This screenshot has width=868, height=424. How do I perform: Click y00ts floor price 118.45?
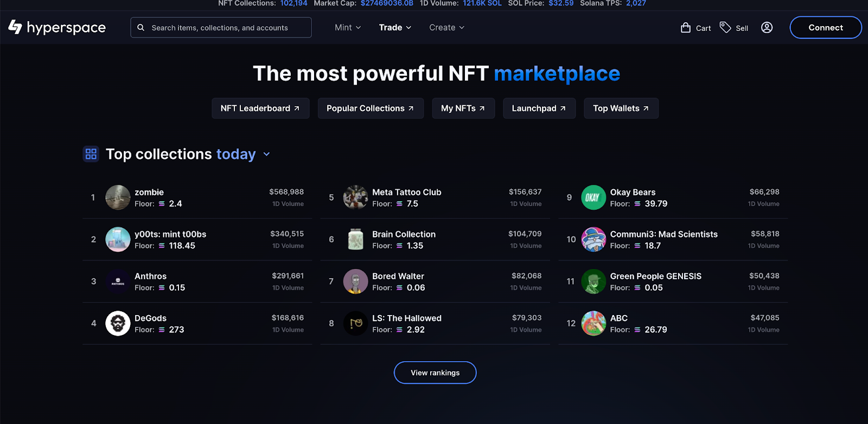coord(182,246)
